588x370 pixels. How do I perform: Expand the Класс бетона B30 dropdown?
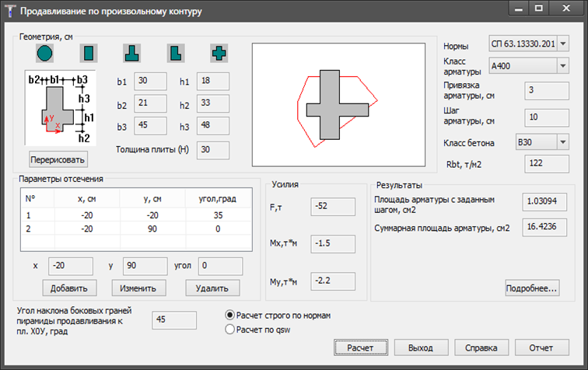point(563,142)
